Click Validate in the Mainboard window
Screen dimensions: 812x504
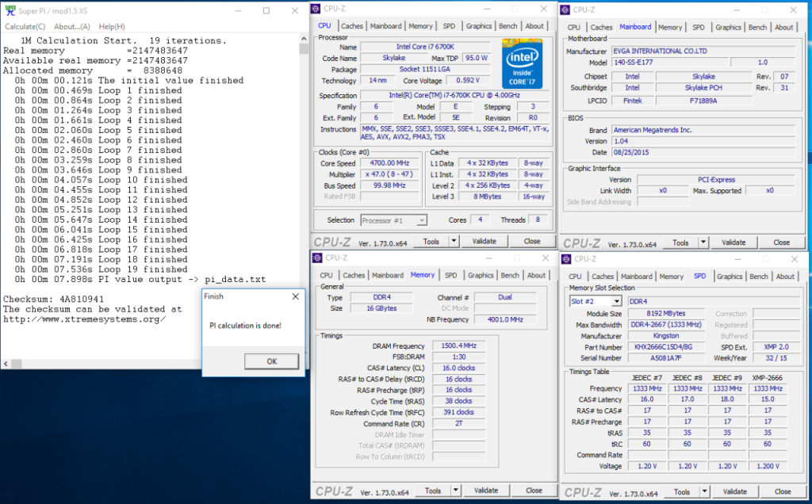733,242
